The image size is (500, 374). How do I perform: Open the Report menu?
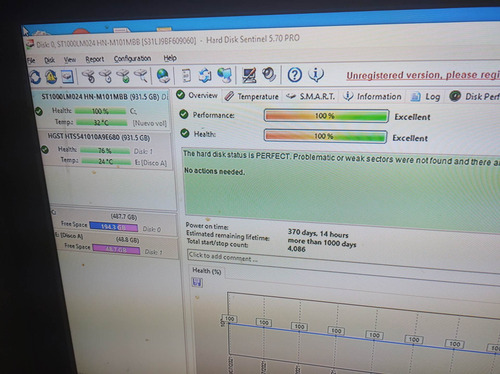point(95,59)
